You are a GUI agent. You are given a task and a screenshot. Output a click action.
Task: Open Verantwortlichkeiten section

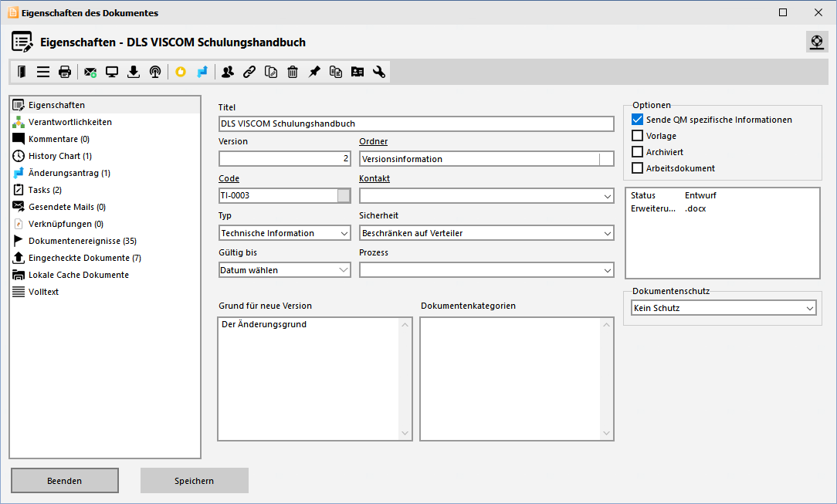[105, 122]
